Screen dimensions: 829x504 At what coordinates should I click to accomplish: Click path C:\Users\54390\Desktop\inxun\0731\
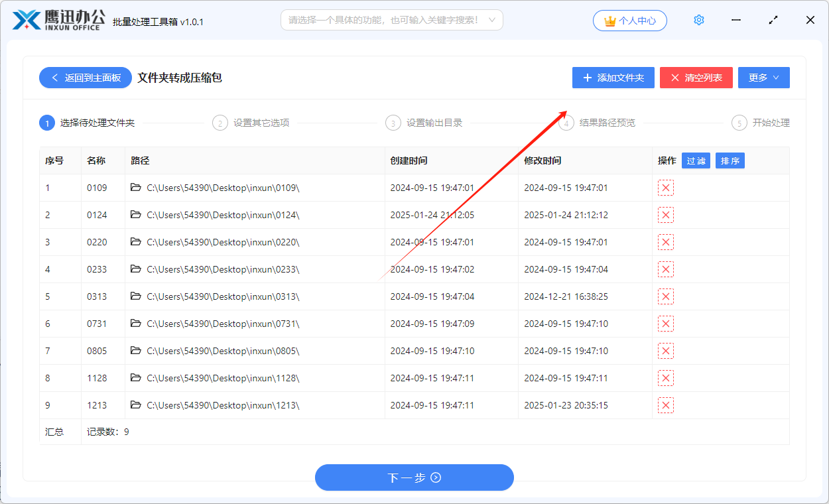tap(223, 324)
